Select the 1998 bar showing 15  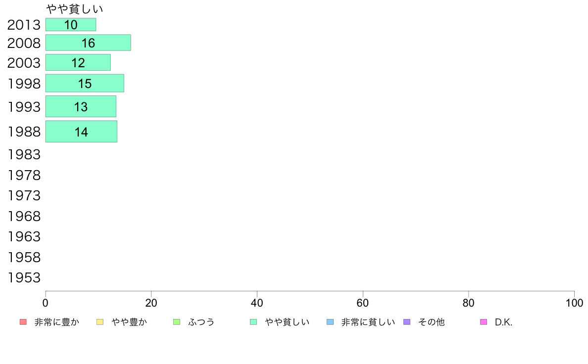click(x=85, y=83)
